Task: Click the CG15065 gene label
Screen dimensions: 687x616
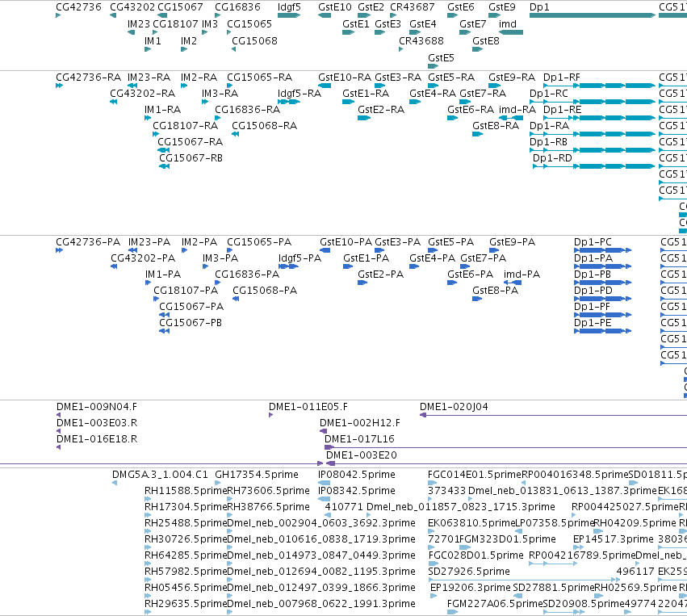Action: [249, 23]
